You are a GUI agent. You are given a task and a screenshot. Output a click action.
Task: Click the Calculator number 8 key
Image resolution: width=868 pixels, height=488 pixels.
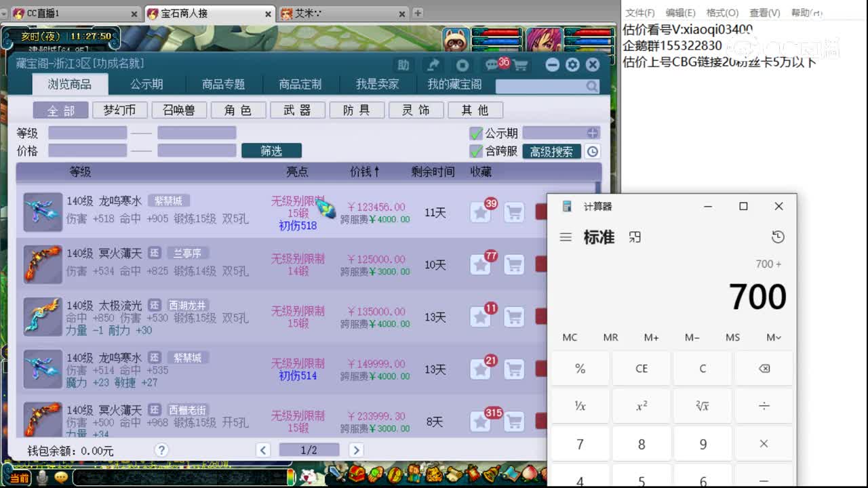point(642,444)
